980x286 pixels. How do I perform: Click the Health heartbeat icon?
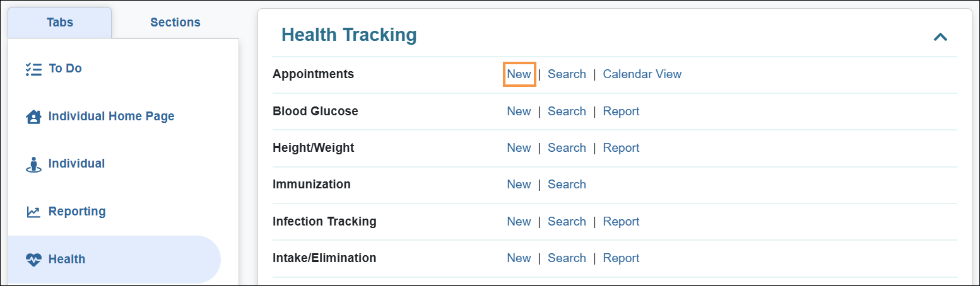point(33,260)
